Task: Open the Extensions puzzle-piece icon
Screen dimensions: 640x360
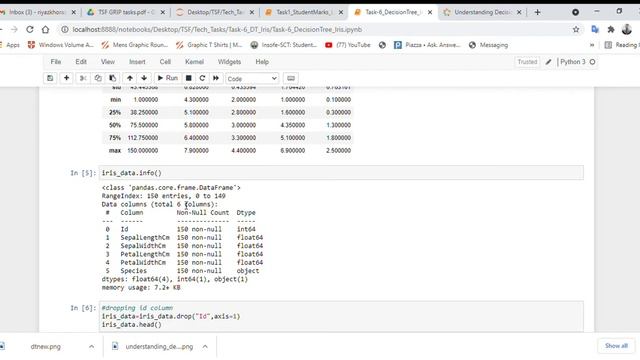Action: [611, 29]
